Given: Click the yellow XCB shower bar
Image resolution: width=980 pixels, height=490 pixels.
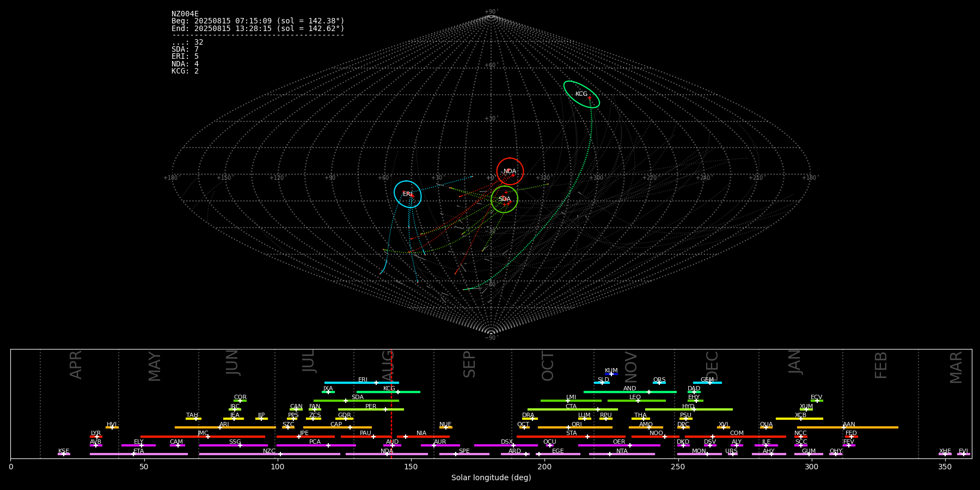Looking at the screenshot, I should 799,419.
